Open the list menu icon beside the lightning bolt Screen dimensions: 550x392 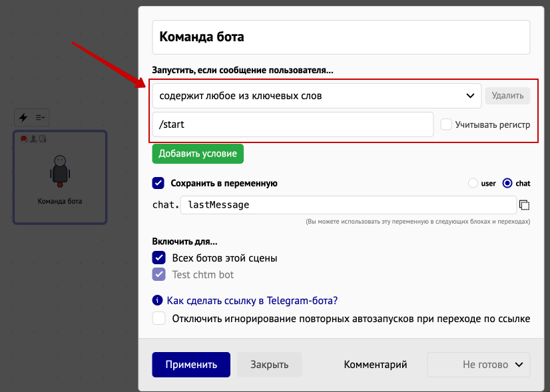click(40, 117)
